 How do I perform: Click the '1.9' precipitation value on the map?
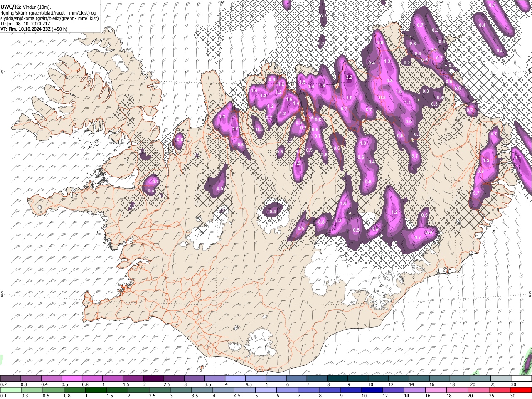[x=297, y=163]
